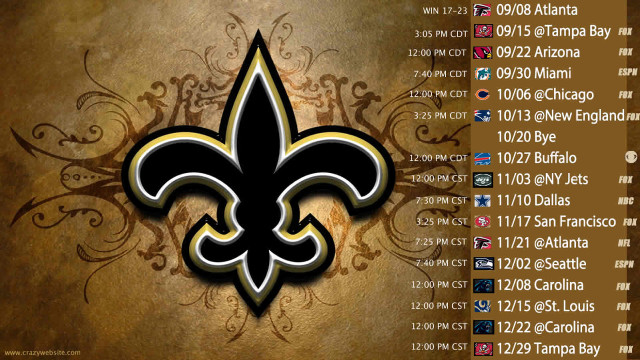
Task: Click the '12/02 @Seattle' game text
Action: pyautogui.click(x=541, y=264)
